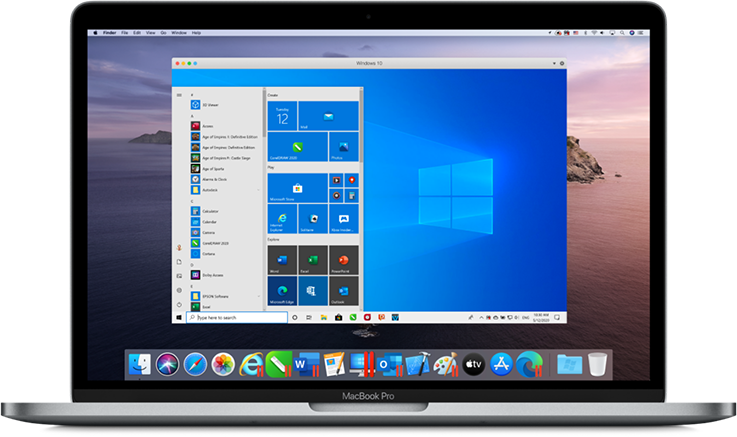The width and height of the screenshot is (737, 437).
Task: Open the Window menu
Action: point(179,33)
